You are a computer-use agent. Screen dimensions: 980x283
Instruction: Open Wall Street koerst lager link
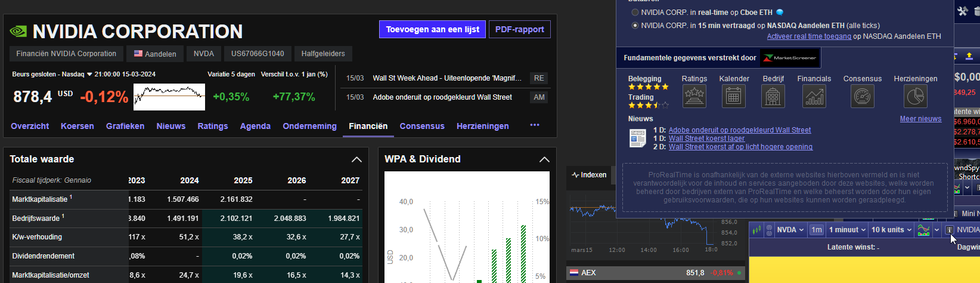click(706, 139)
